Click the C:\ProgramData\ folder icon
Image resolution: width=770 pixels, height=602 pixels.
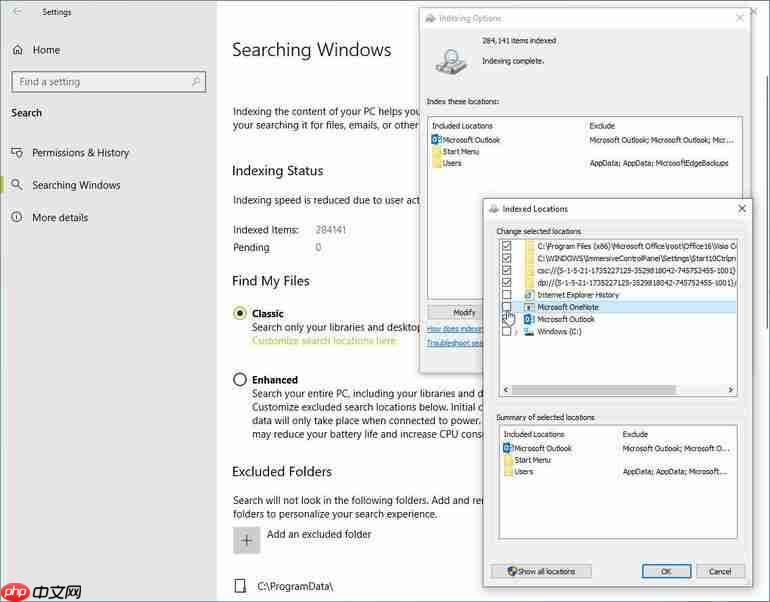click(240, 586)
